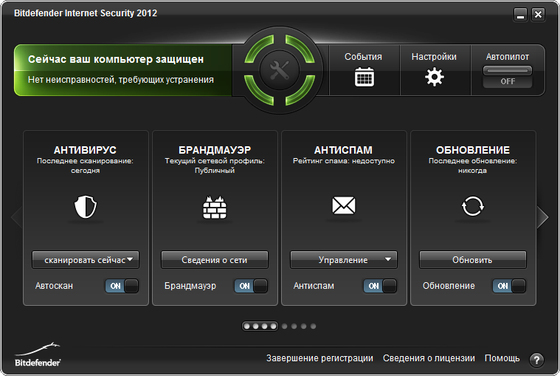
Task: Open Завершение регистрации link
Action: pyautogui.click(x=320, y=358)
